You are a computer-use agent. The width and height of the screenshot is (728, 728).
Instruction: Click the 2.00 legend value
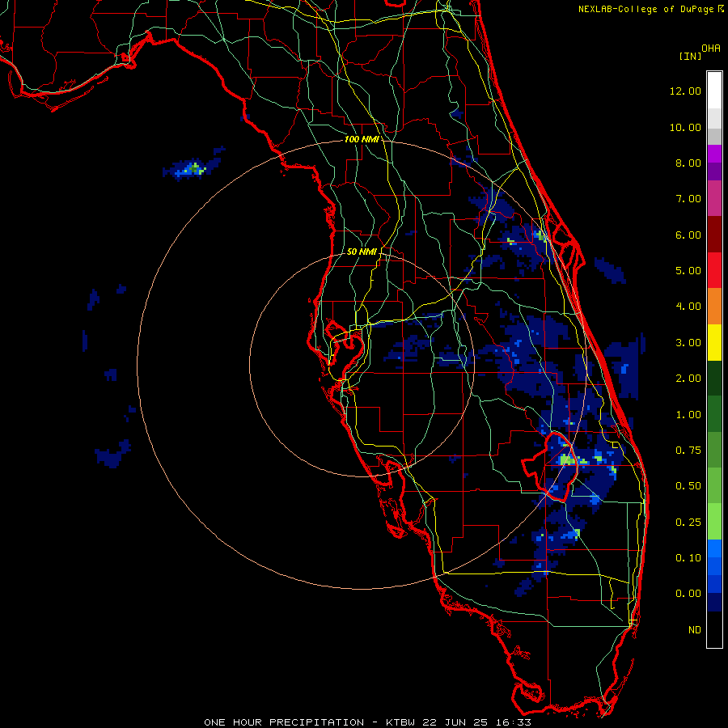[688, 379]
